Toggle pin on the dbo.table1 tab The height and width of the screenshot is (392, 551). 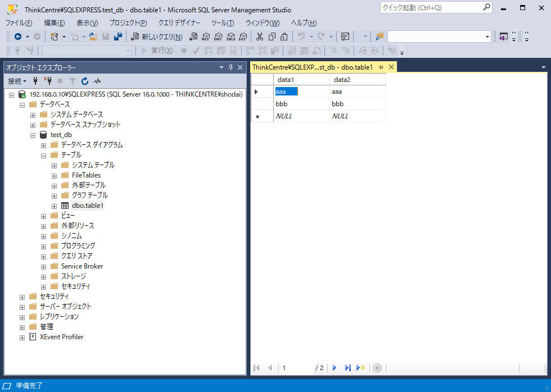[x=381, y=67]
